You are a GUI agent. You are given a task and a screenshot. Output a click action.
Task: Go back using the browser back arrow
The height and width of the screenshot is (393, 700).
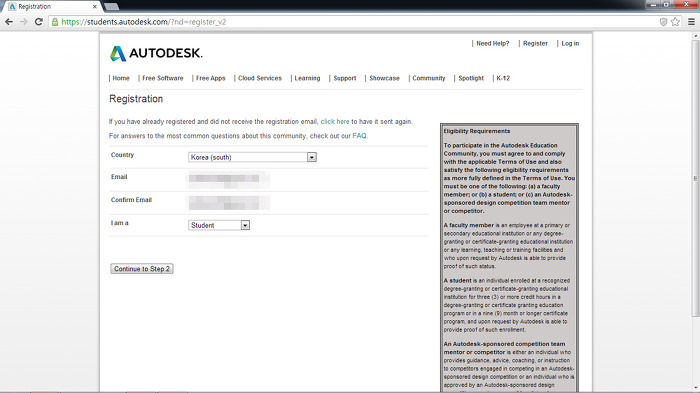pyautogui.click(x=9, y=22)
